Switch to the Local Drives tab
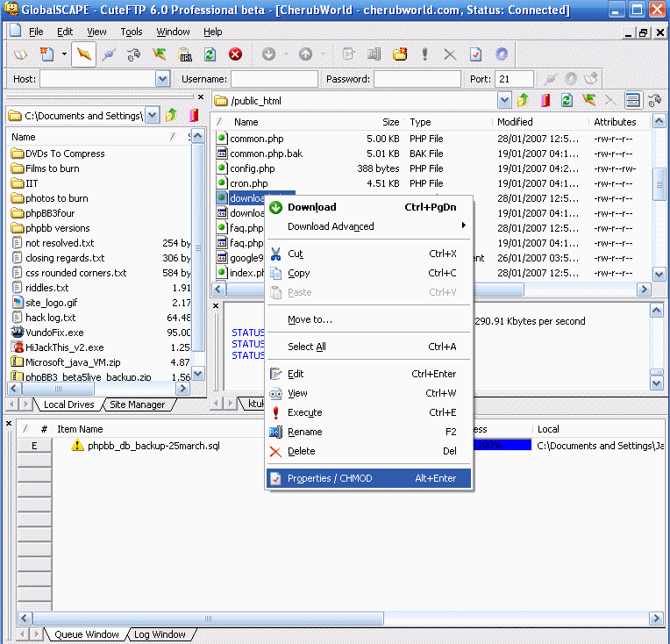Viewport: 670px width, 644px height. click(68, 404)
